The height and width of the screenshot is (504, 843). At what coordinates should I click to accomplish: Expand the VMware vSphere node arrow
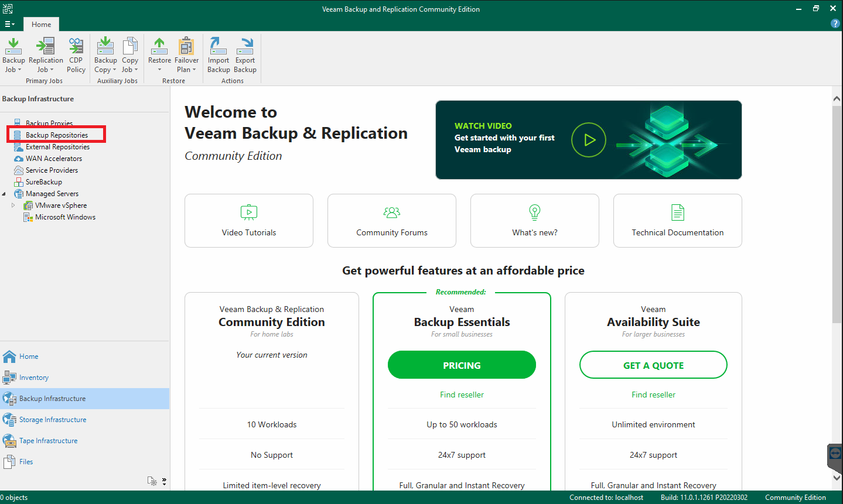(x=13, y=205)
